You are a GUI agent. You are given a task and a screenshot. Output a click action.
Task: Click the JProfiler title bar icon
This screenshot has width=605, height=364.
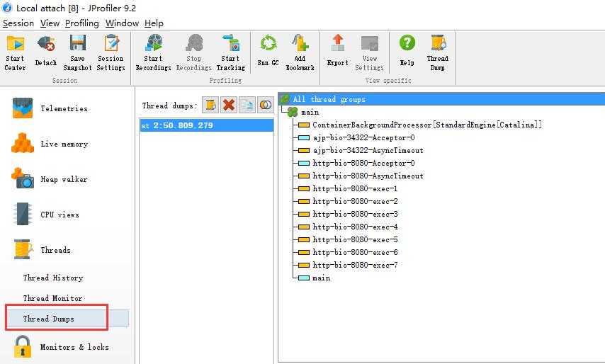(x=7, y=8)
